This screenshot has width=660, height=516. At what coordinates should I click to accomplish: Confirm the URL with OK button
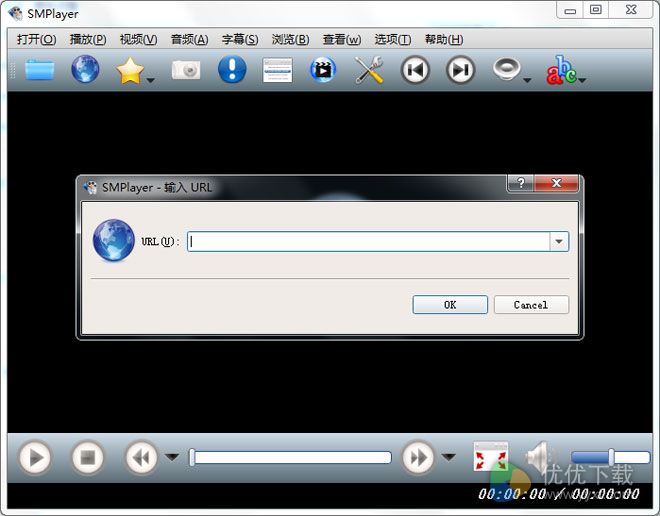(x=450, y=305)
